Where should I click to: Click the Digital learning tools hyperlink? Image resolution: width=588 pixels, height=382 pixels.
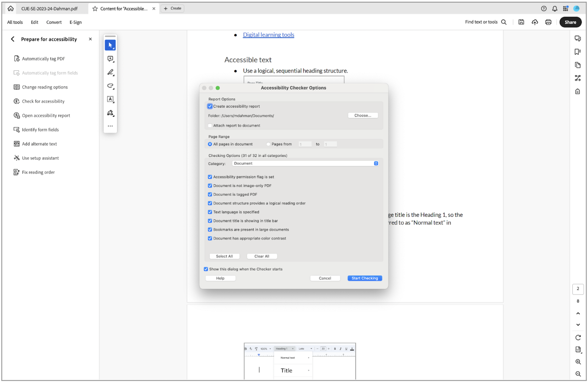[x=268, y=34]
